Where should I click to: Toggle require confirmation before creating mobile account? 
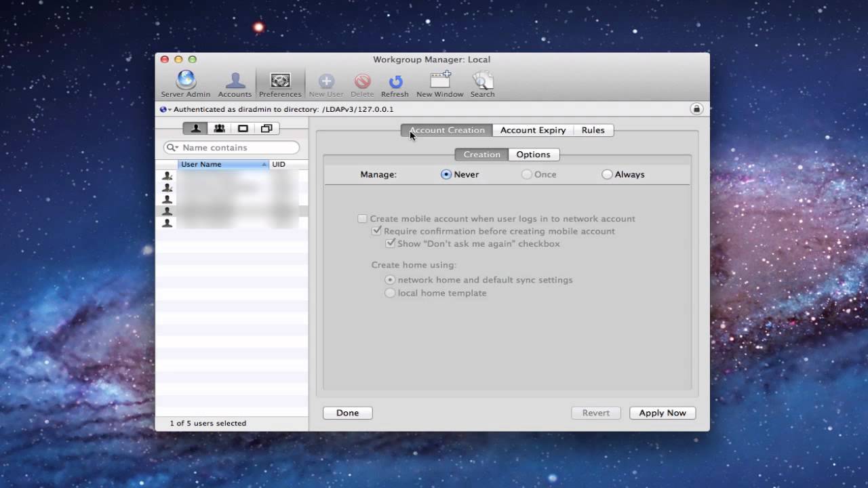click(x=377, y=231)
